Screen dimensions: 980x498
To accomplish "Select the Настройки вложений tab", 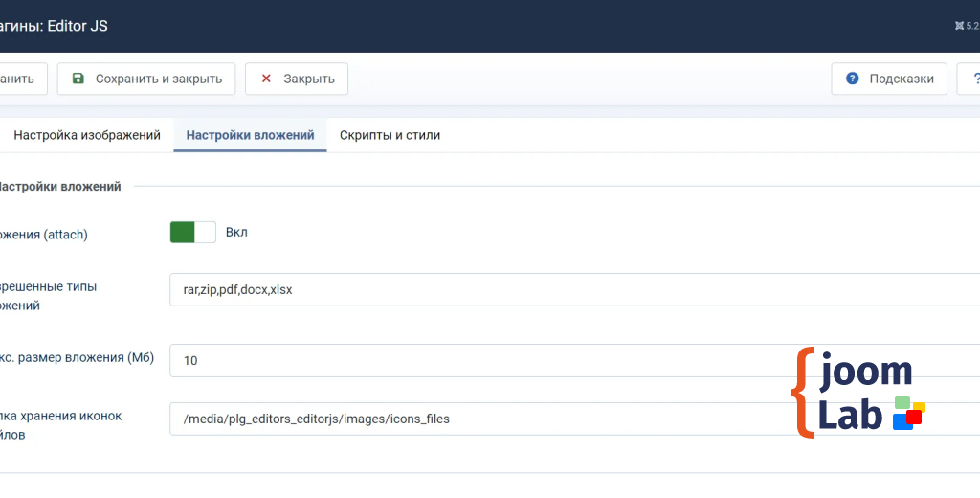I will tap(250, 135).
